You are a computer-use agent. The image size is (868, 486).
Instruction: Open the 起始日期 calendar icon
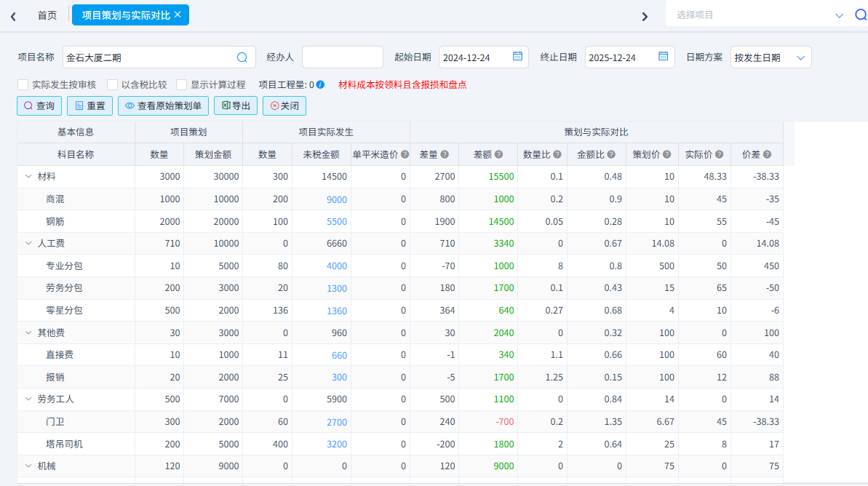pos(517,57)
